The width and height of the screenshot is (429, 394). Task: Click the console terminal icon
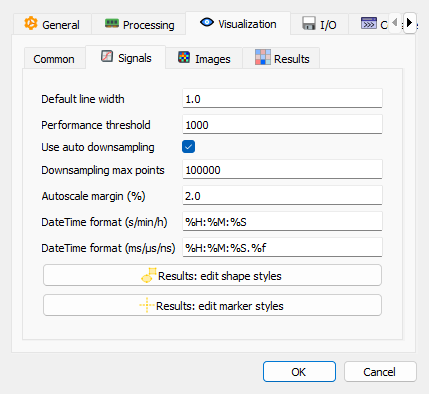[369, 23]
